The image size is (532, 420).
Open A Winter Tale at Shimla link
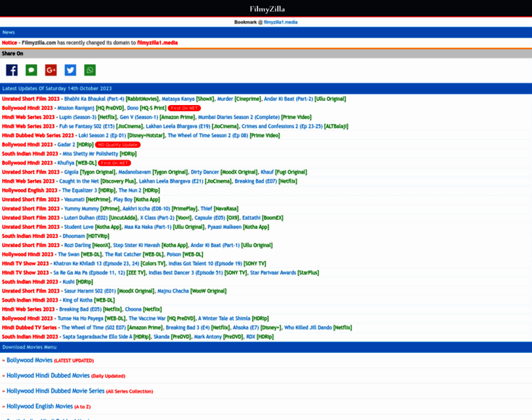(224, 318)
